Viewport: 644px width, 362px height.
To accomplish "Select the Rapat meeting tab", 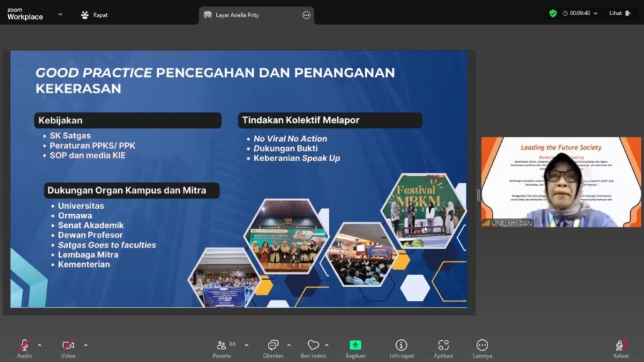I will (94, 15).
